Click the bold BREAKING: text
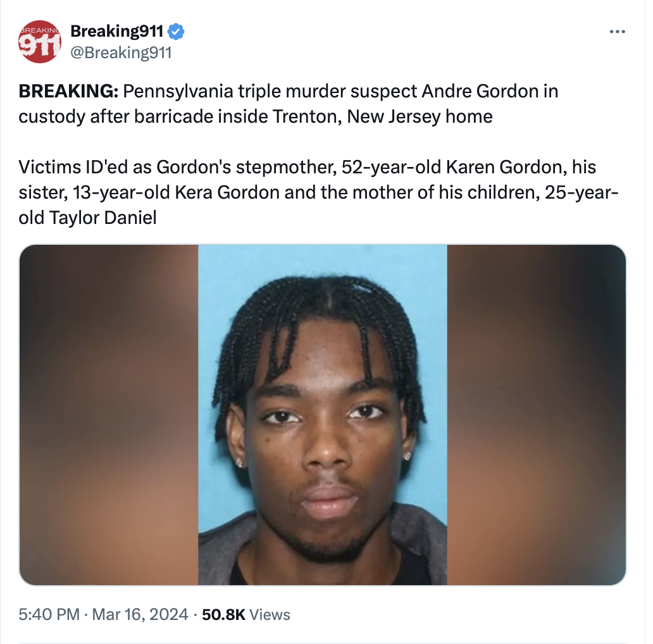This screenshot has height=644, width=653. (x=69, y=91)
